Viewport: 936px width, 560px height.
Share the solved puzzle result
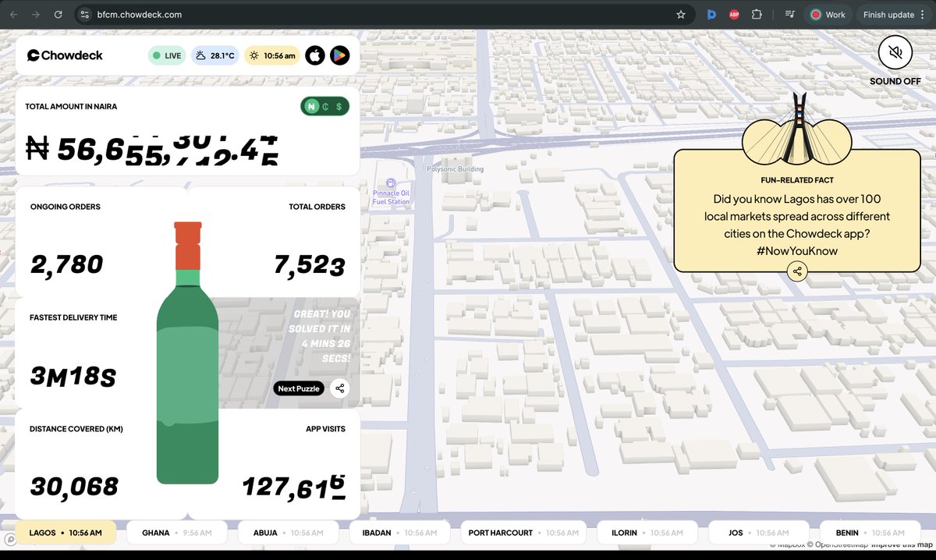(339, 388)
